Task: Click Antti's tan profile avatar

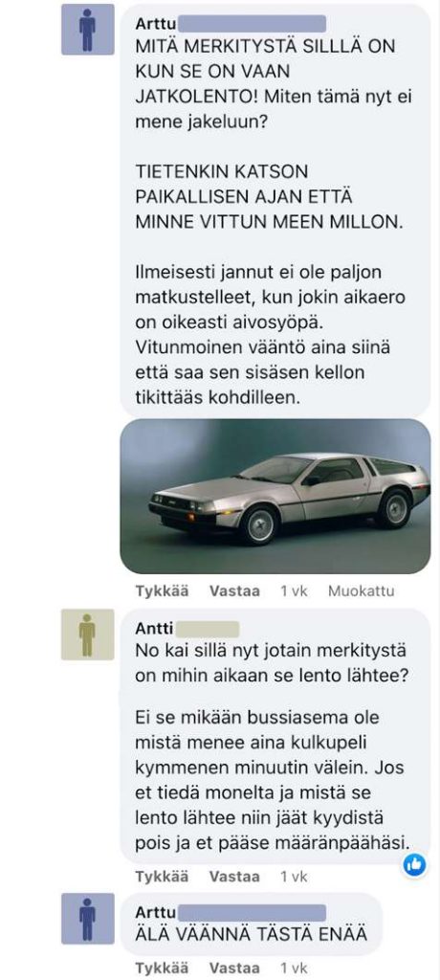Action: pyautogui.click(x=87, y=635)
